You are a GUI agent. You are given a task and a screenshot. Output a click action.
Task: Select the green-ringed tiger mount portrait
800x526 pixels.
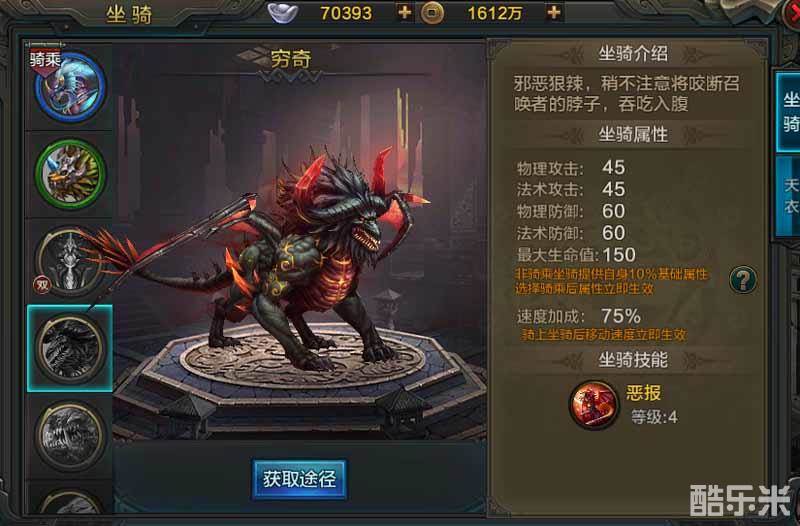click(x=70, y=174)
